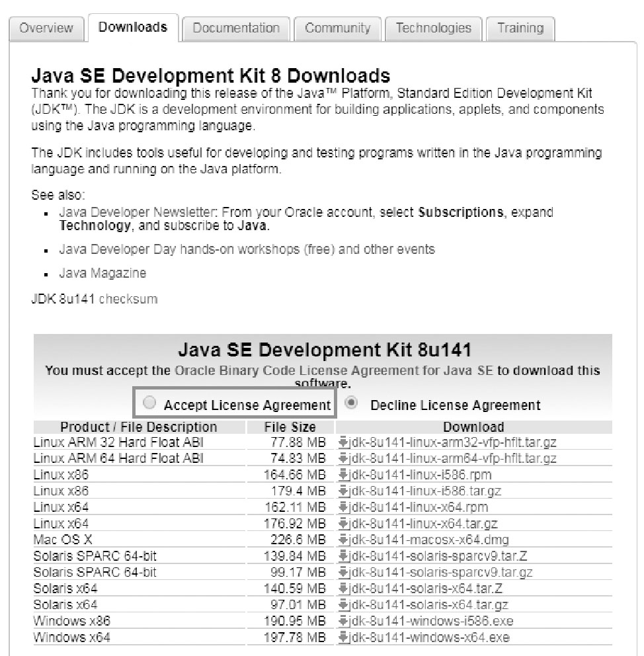Click download arrow icon for jdk-8u141-linux-x64.tar.gz
This screenshot has height=656, width=644.
click(344, 523)
